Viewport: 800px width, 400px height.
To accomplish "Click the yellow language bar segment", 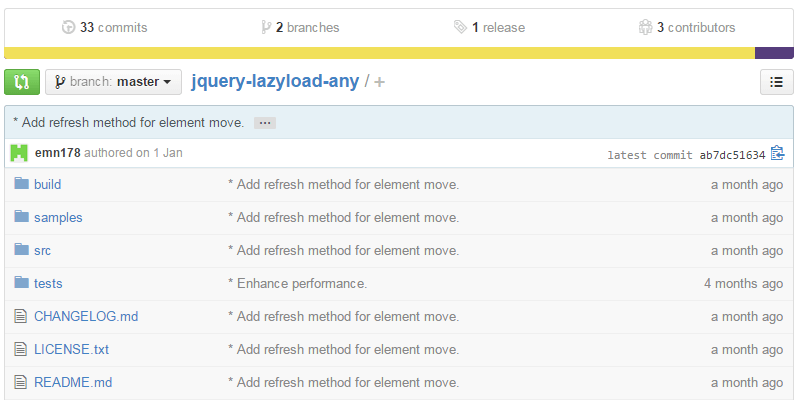I will point(379,53).
